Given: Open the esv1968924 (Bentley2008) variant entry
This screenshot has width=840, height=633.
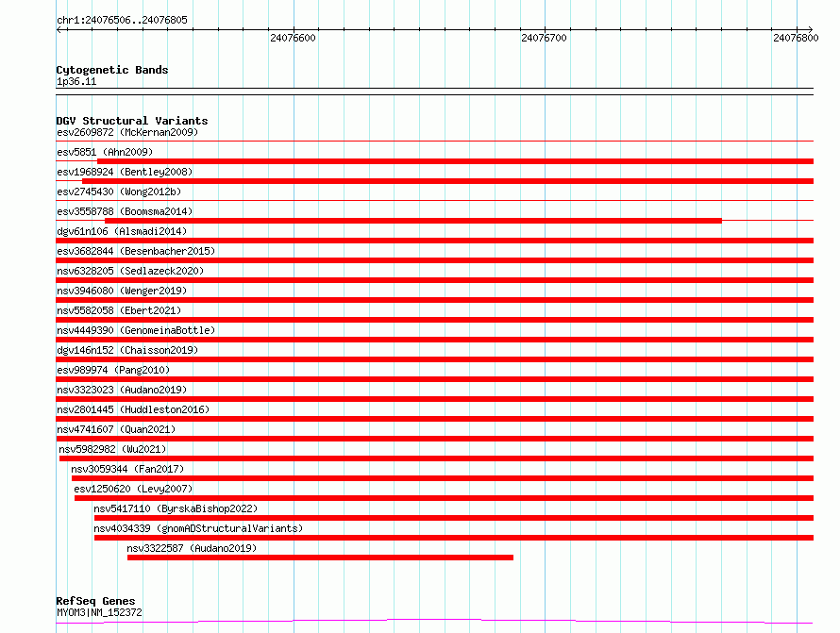Looking at the screenshot, I should 125,172.
